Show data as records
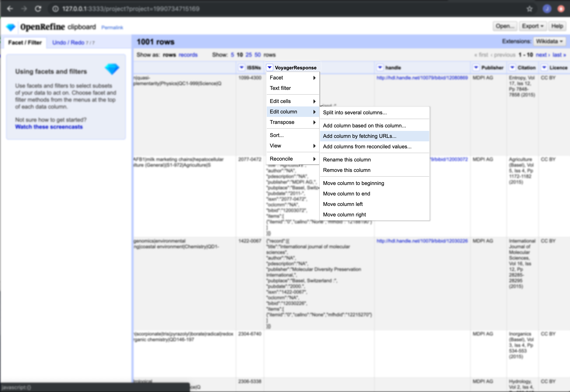 tap(188, 55)
